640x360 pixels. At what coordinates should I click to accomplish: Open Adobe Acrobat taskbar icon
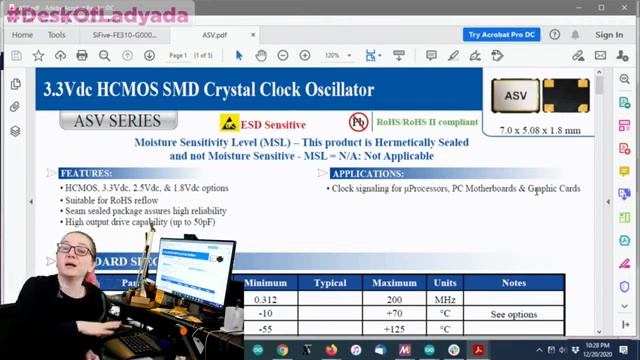tap(478, 350)
